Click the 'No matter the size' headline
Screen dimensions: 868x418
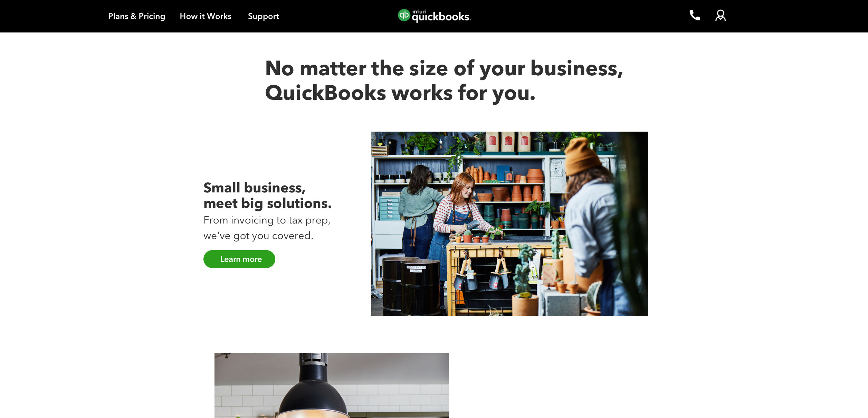tap(444, 69)
